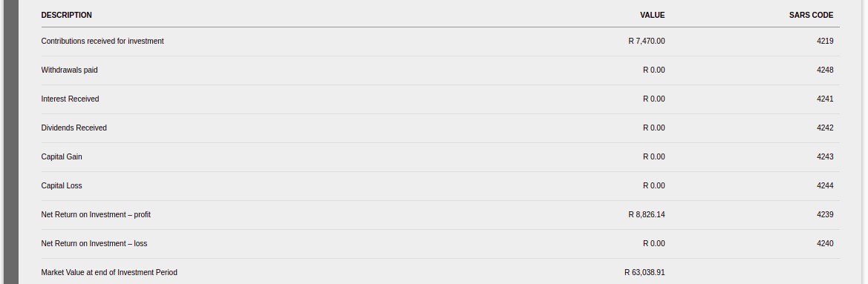The height and width of the screenshot is (284, 868).
Task: Select the Withdrawals paid row label
Action: click(x=69, y=70)
